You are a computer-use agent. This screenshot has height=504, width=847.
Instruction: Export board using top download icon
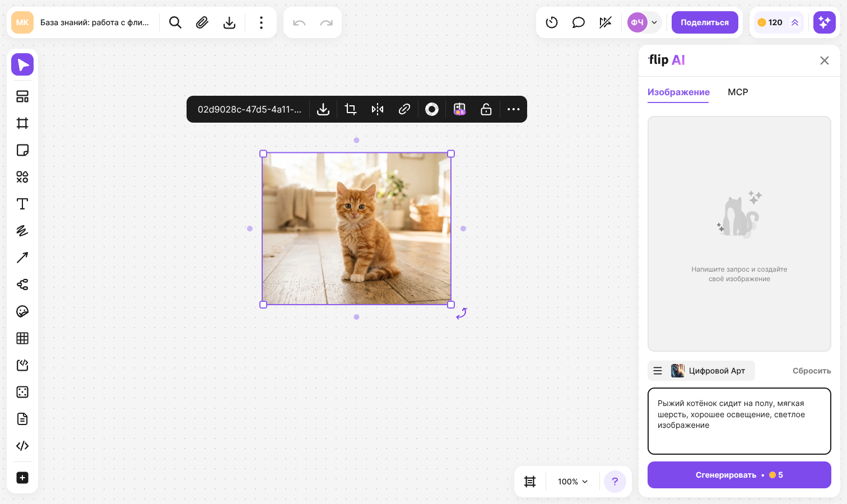pos(229,22)
